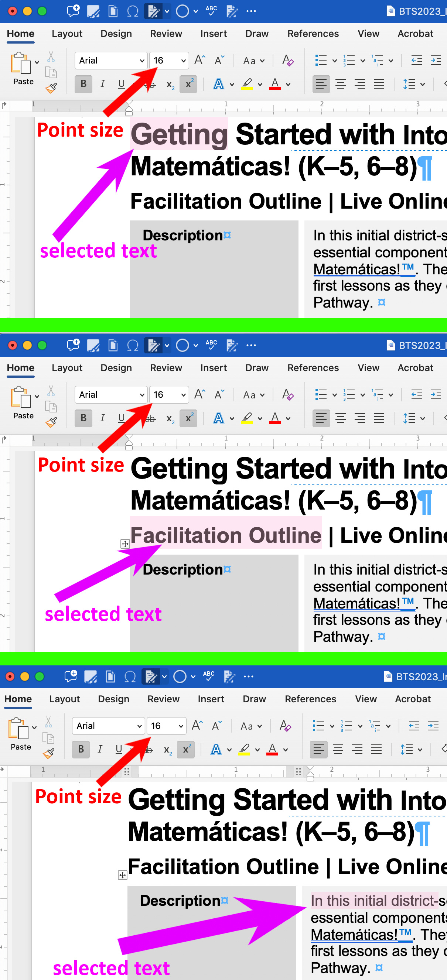Toggle Superscript in middle window ribbon
The image size is (447, 980).
188,418
